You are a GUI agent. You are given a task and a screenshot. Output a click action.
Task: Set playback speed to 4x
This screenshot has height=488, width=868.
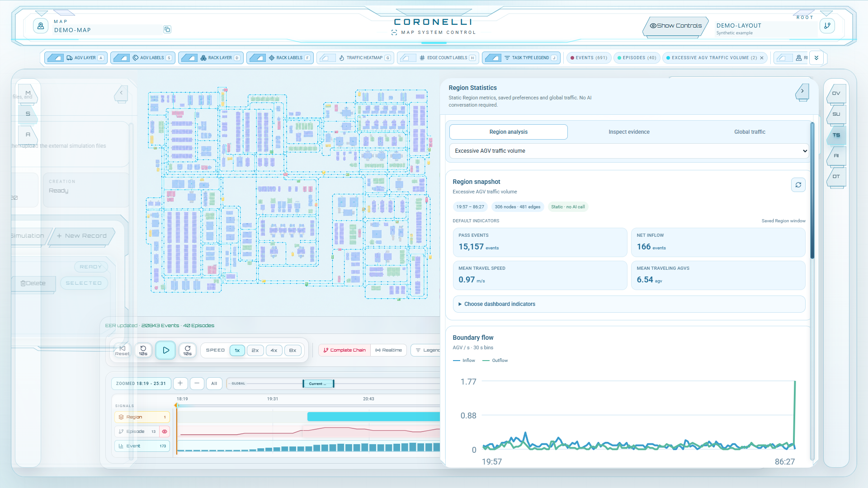(274, 350)
